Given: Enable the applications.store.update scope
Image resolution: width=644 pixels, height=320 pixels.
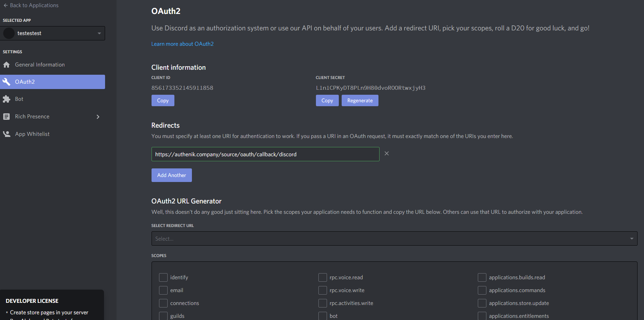Looking at the screenshot, I should (482, 303).
